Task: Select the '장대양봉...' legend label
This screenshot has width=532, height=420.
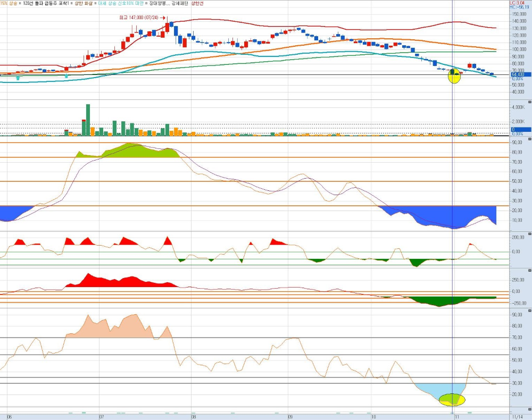Action: coord(159,3)
